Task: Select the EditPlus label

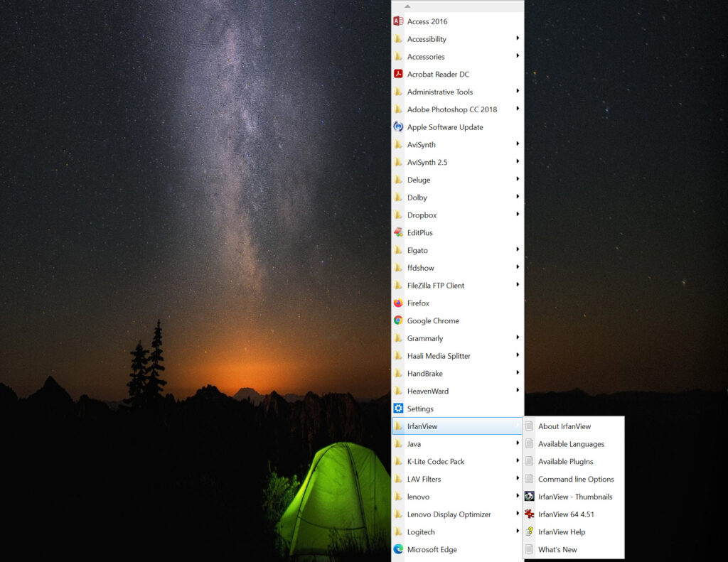Action: click(x=419, y=232)
